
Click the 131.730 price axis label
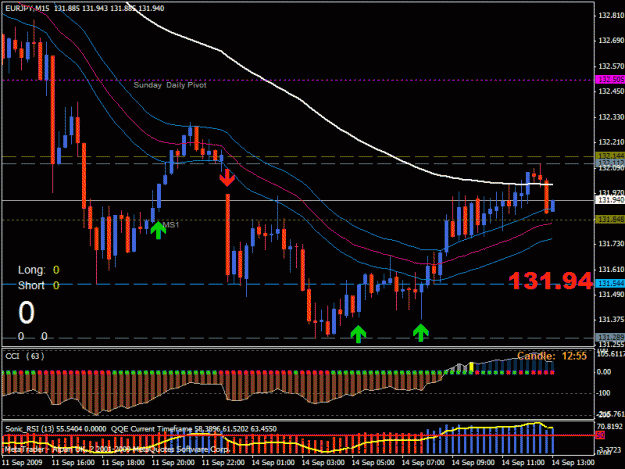click(610, 244)
